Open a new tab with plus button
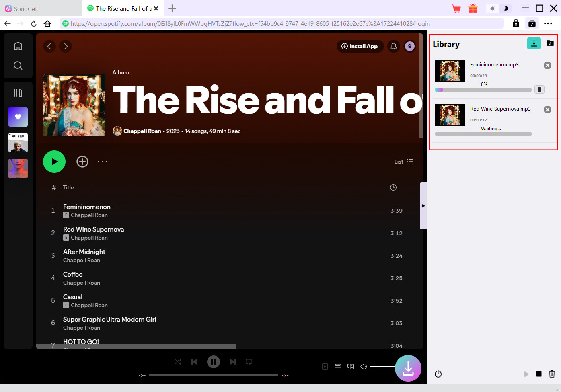The image size is (561, 392). (x=172, y=8)
